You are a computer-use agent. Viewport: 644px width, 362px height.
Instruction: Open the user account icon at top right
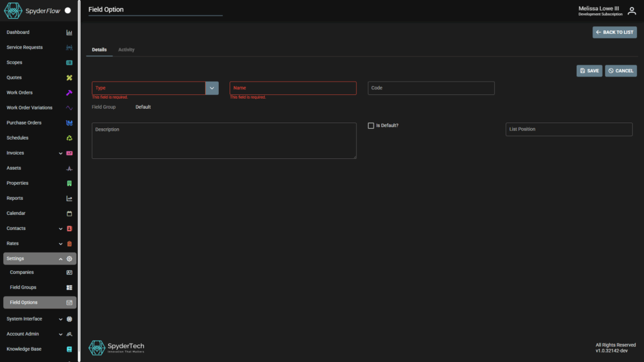(631, 11)
